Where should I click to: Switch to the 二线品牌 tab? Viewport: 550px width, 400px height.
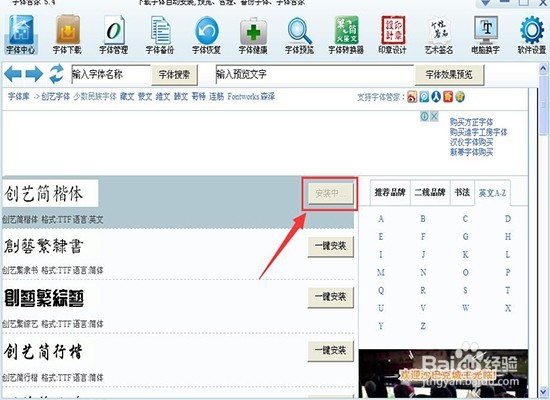coord(430,192)
